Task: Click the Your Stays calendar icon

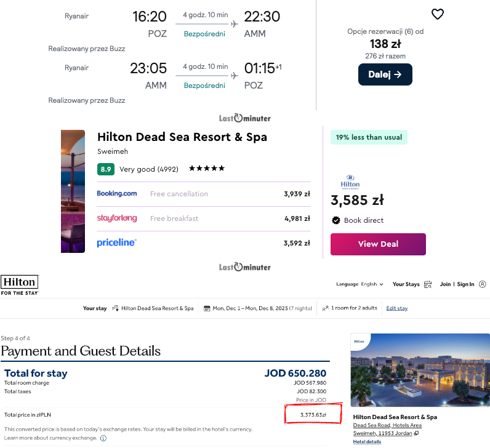Action: pyautogui.click(x=428, y=284)
